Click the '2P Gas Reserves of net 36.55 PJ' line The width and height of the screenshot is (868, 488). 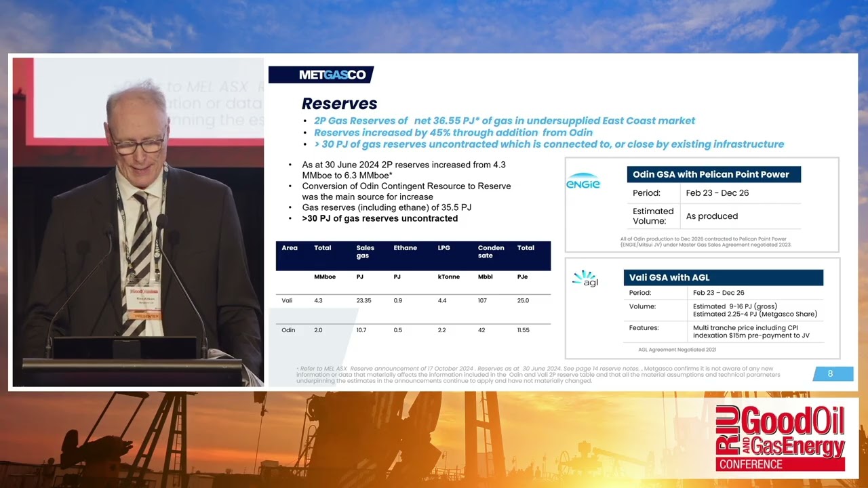505,121
